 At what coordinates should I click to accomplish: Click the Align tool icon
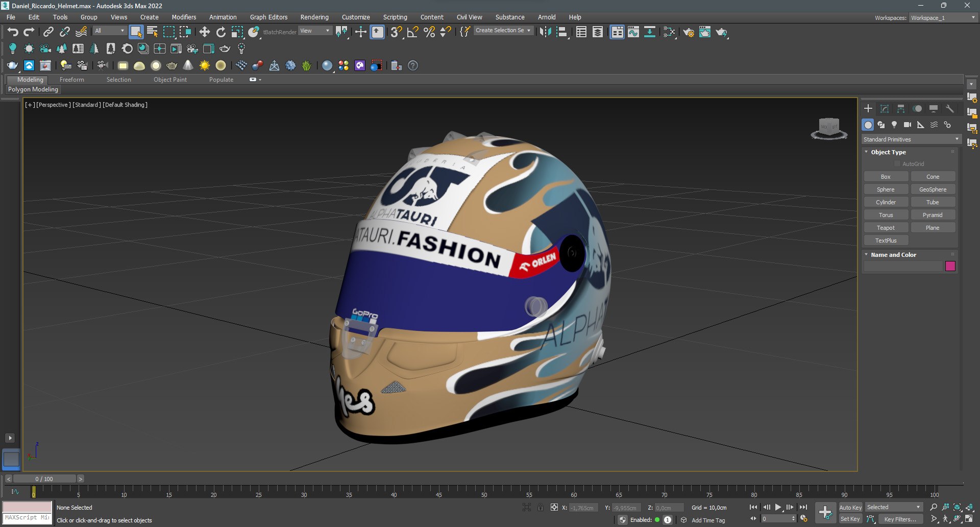click(562, 32)
